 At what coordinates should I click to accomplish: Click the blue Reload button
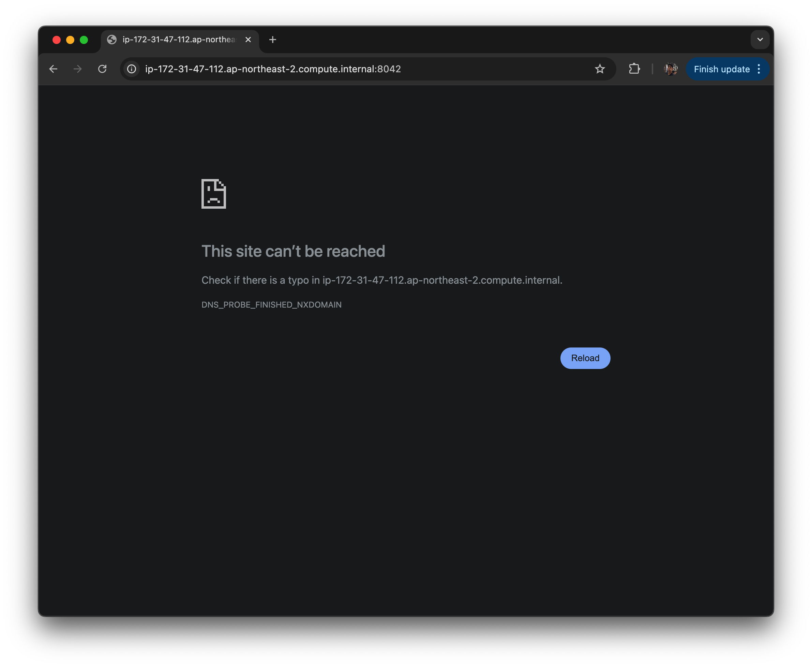585,358
